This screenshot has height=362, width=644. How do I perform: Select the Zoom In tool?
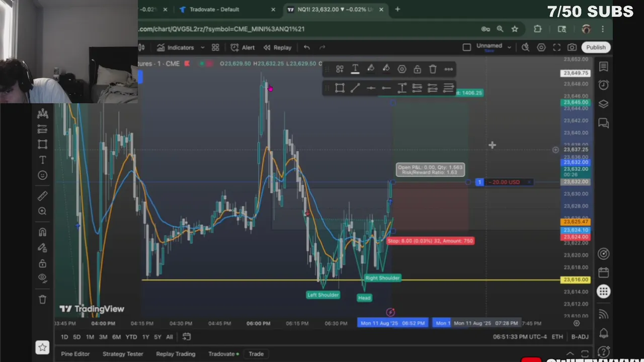[x=42, y=211]
